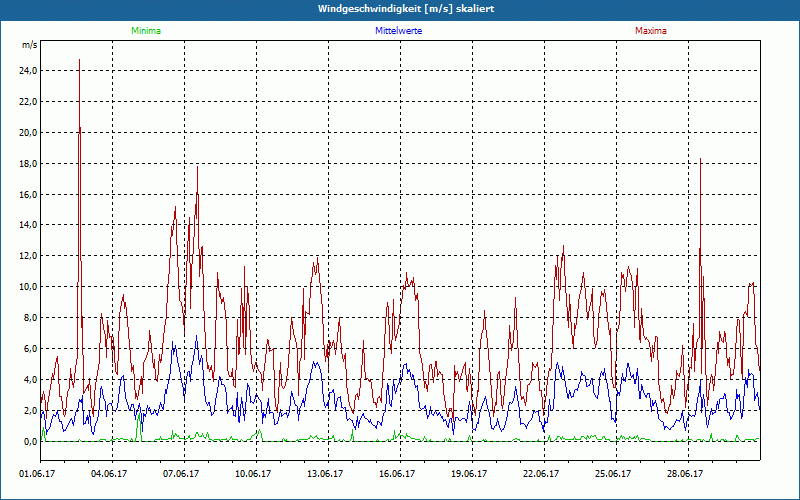Click the 18,0 y-axis value
The width and height of the screenshot is (800, 500).
[29, 164]
